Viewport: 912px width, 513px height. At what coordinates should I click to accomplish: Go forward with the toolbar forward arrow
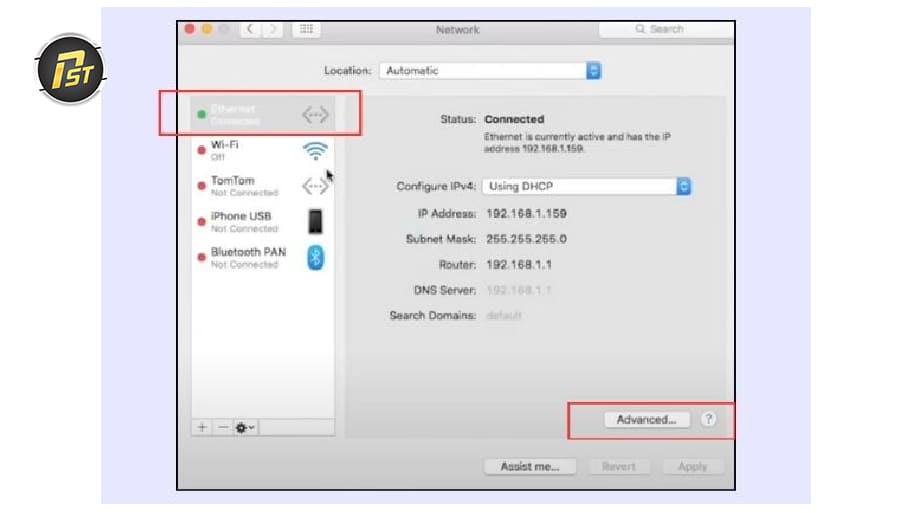272,29
